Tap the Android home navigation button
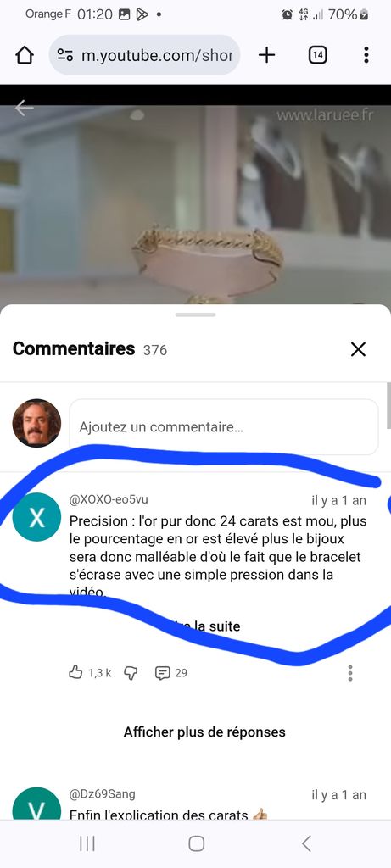This screenshot has height=868, width=391. [x=196, y=843]
